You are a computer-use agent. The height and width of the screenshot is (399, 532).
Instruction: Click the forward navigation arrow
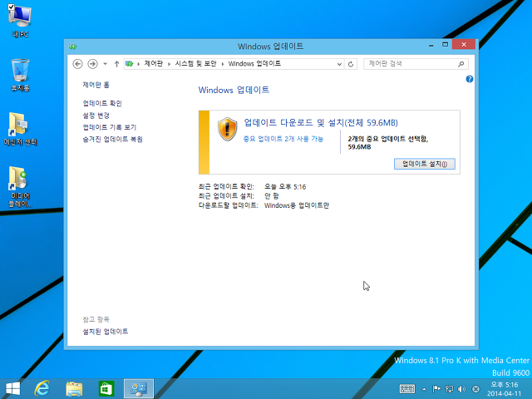point(92,64)
